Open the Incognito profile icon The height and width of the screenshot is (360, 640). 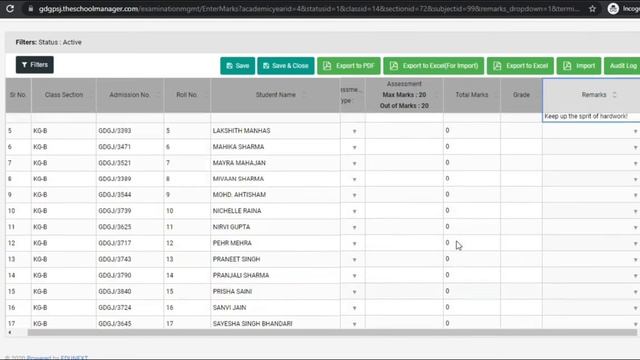pyautogui.click(x=613, y=9)
